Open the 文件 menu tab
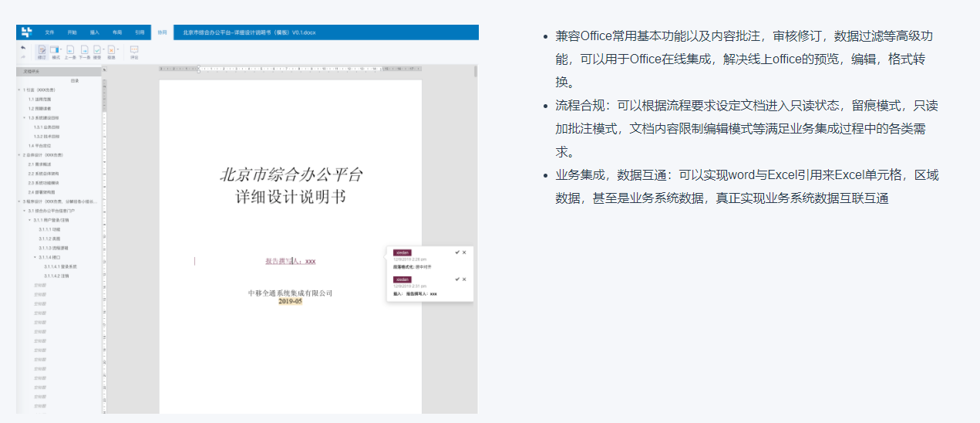This screenshot has width=980, height=423. pyautogui.click(x=49, y=32)
